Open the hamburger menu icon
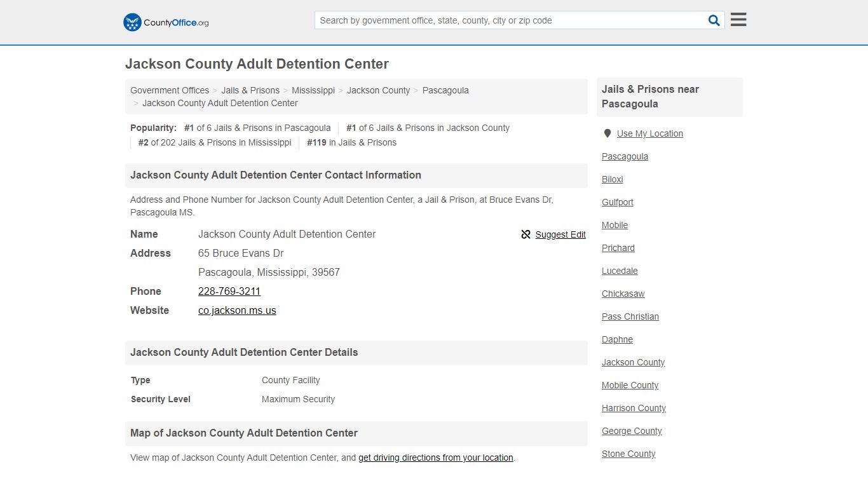868x488 pixels. point(738,20)
